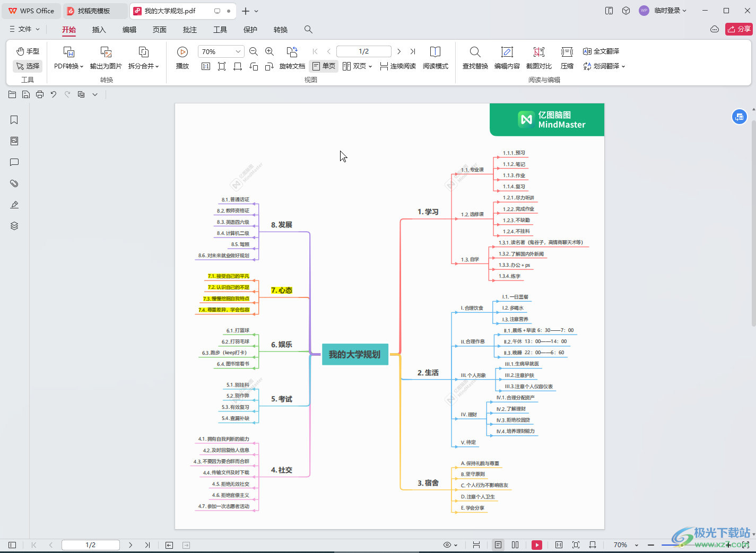
Task: Select the Hand tool (手型)
Action: (28, 51)
